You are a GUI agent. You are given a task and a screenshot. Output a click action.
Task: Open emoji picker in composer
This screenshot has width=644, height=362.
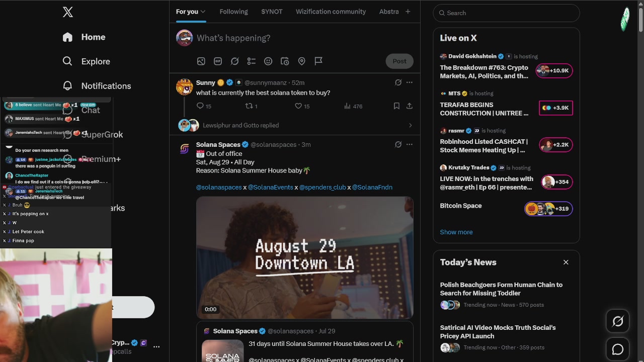click(x=268, y=61)
